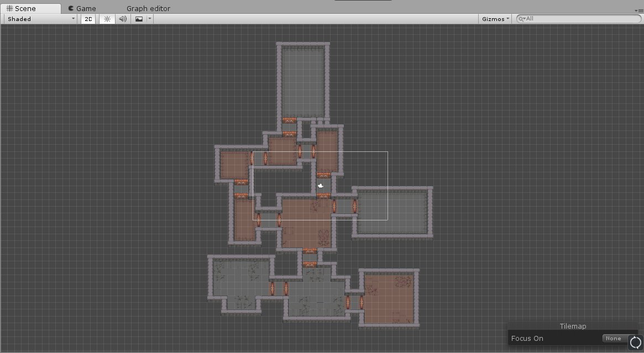This screenshot has height=353, width=644.
Task: Toggle 2D view mode
Action: (x=88, y=19)
